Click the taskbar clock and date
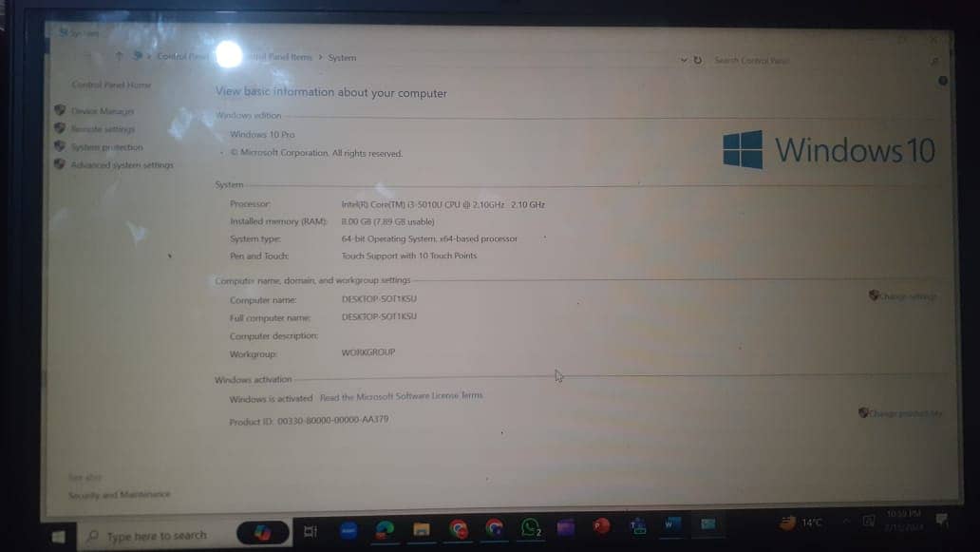The height and width of the screenshot is (552, 980). [x=904, y=521]
